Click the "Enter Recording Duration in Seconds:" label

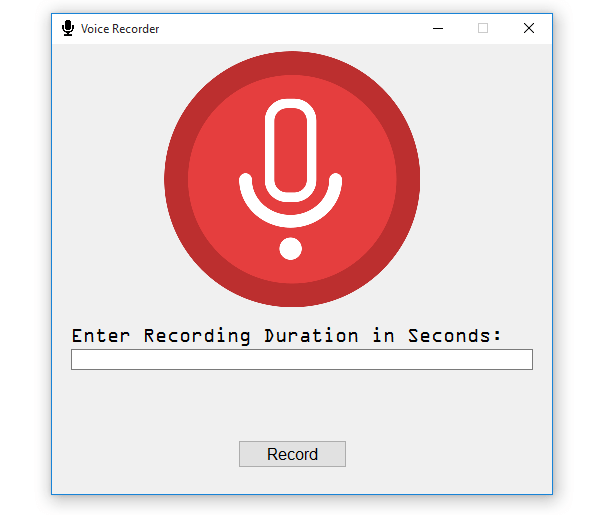[286, 336]
